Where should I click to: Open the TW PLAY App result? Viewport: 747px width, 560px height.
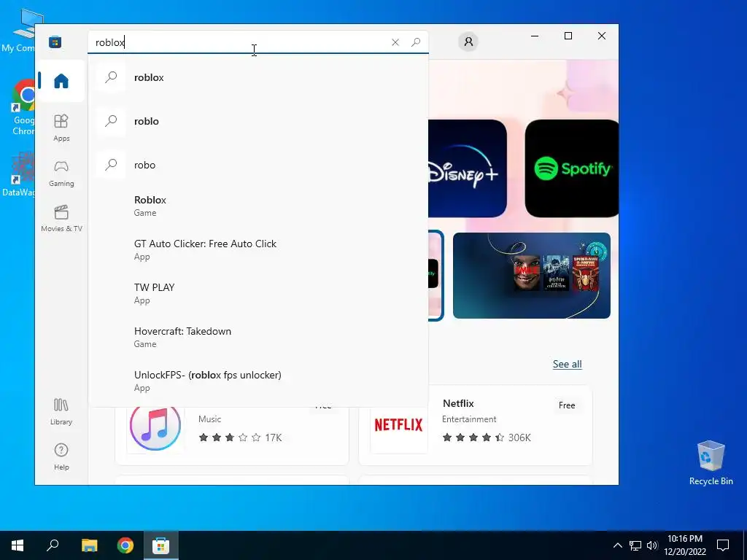click(x=258, y=293)
